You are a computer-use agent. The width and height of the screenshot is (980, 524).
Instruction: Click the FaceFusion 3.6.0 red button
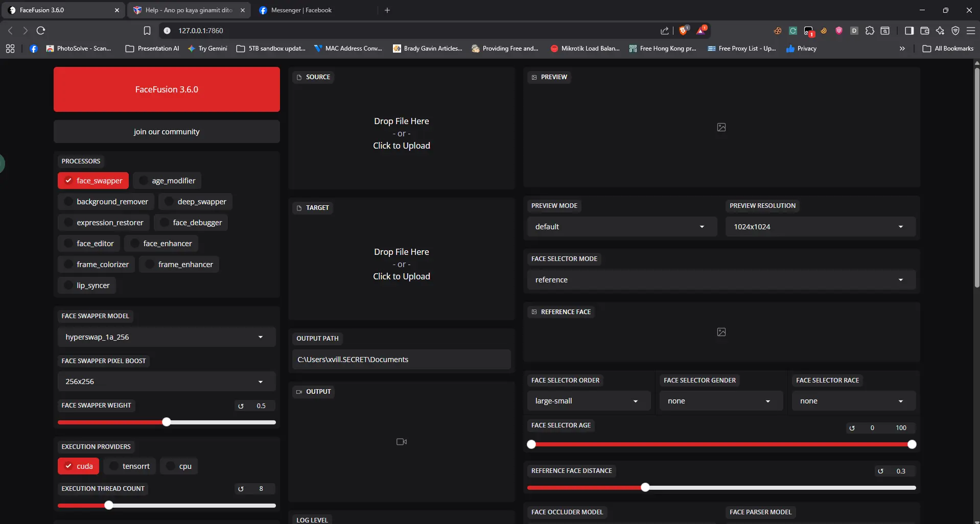click(x=167, y=89)
